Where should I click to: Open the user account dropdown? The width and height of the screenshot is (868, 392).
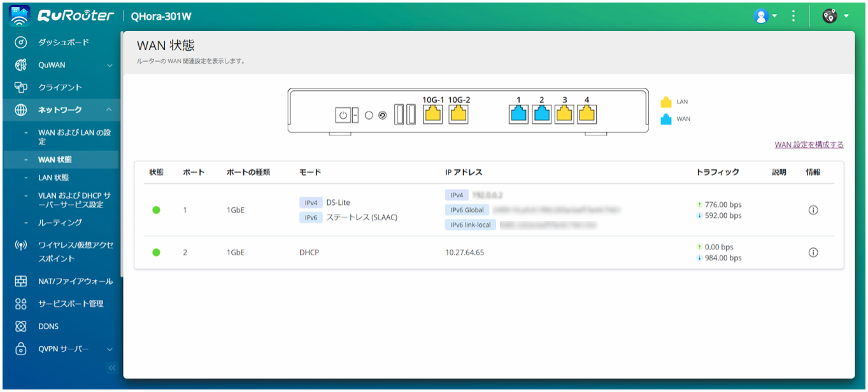pos(765,17)
